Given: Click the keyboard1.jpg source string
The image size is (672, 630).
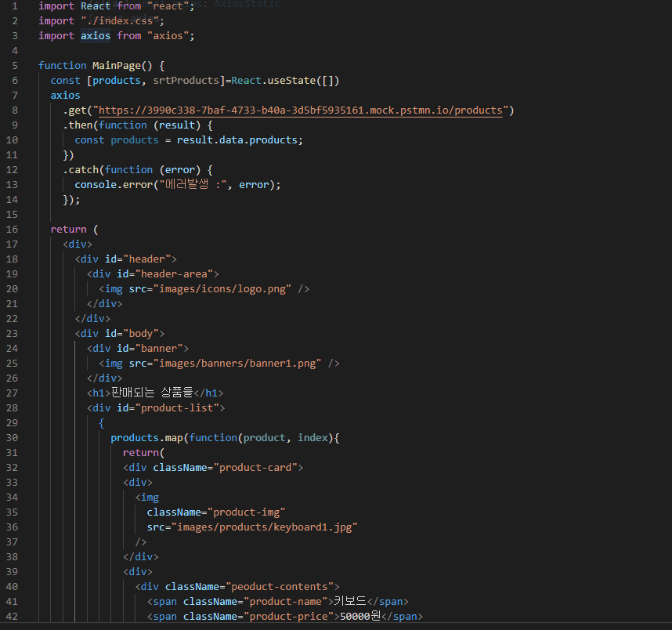Looking at the screenshot, I should click(x=264, y=527).
